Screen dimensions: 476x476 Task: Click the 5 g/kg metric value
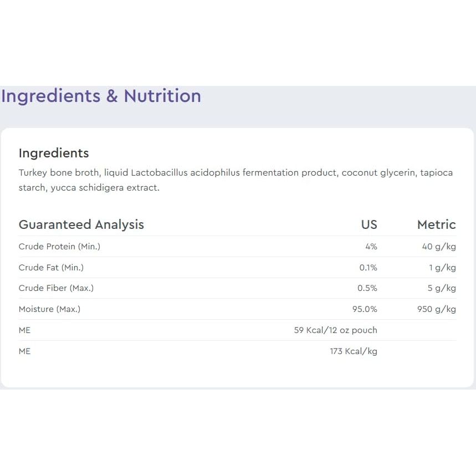click(442, 288)
